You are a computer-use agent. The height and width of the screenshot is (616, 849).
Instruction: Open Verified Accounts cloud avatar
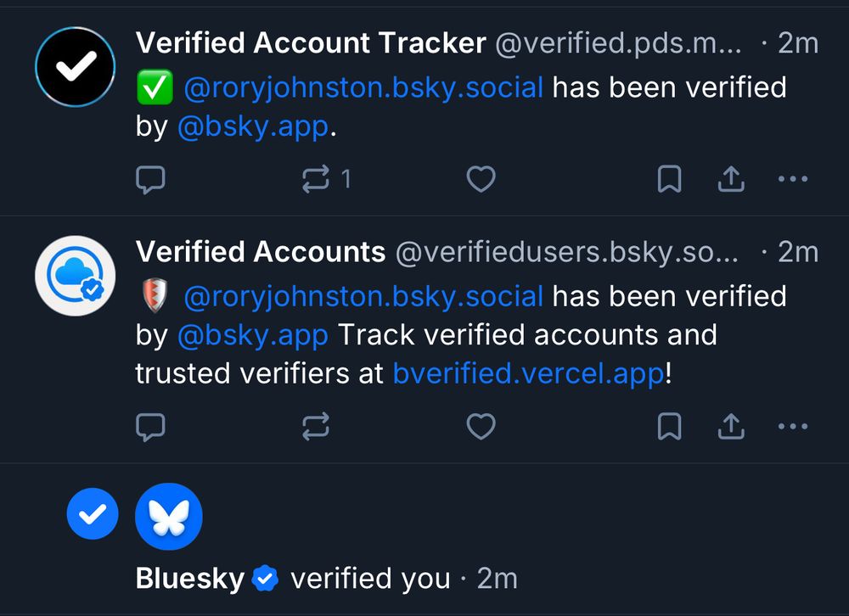pos(76,276)
